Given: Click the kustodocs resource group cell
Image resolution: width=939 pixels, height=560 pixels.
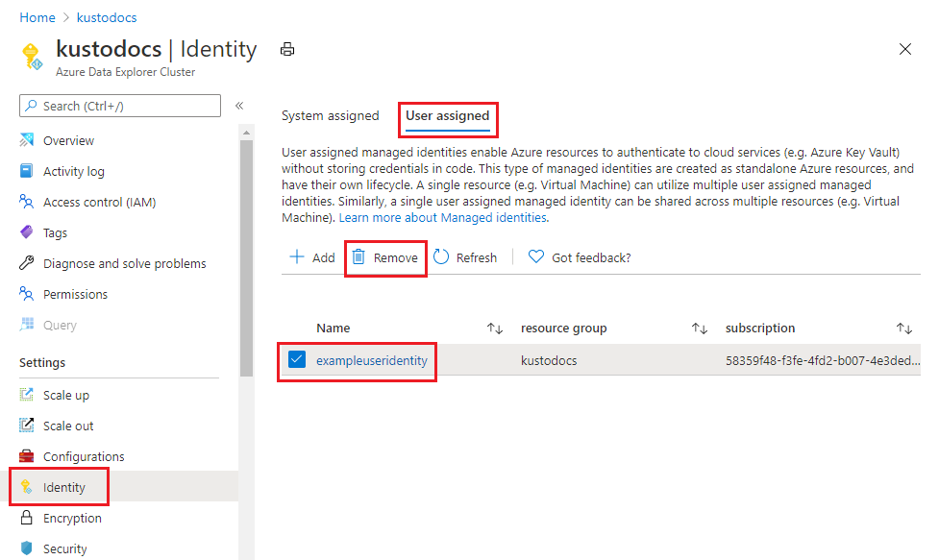Looking at the screenshot, I should click(x=549, y=360).
